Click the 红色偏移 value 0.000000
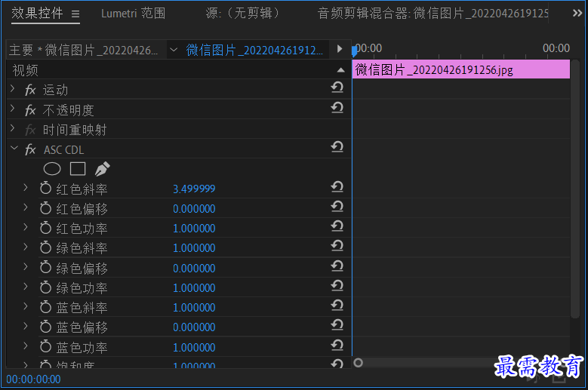The height and width of the screenshot is (390, 588). [x=194, y=209]
